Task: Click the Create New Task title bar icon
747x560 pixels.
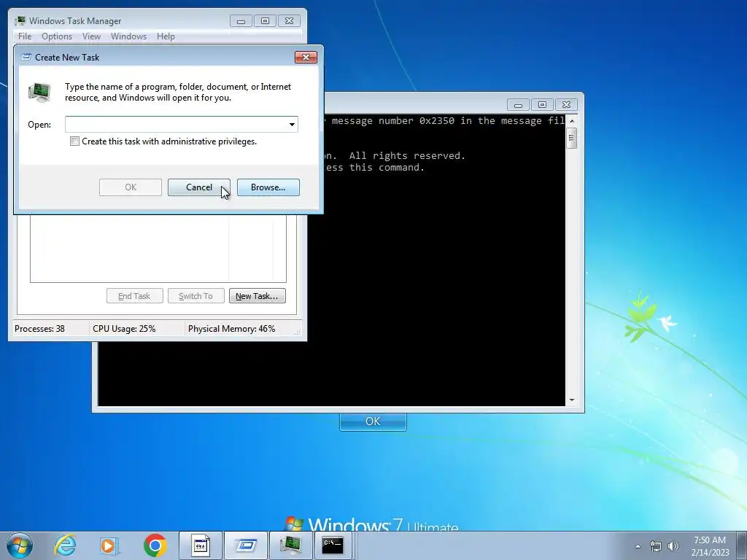Action: pos(27,57)
